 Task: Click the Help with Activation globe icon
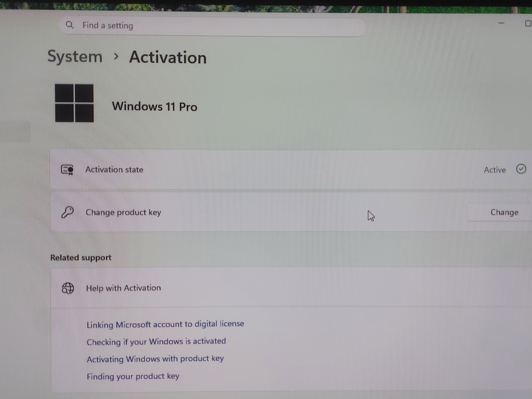[x=68, y=288]
